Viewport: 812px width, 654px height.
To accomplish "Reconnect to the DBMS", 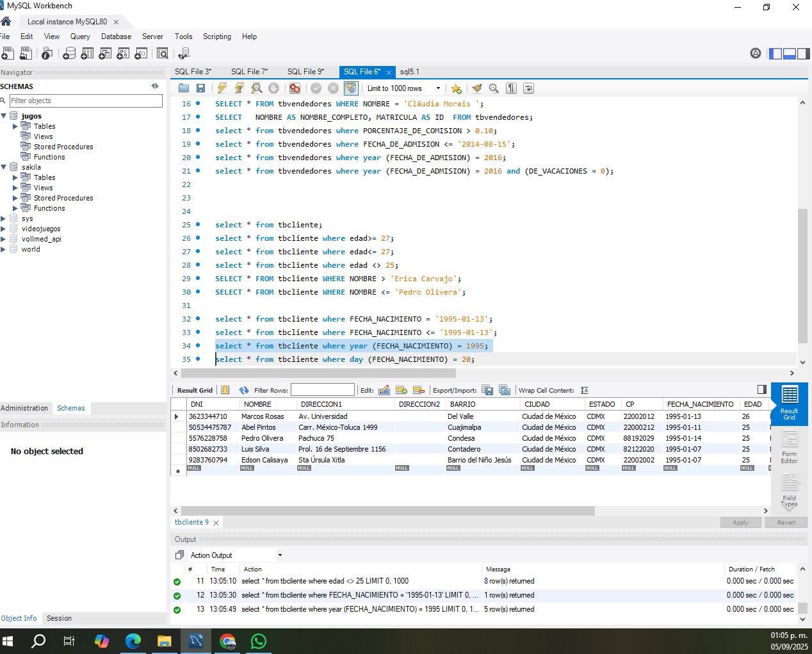I will tap(184, 53).
